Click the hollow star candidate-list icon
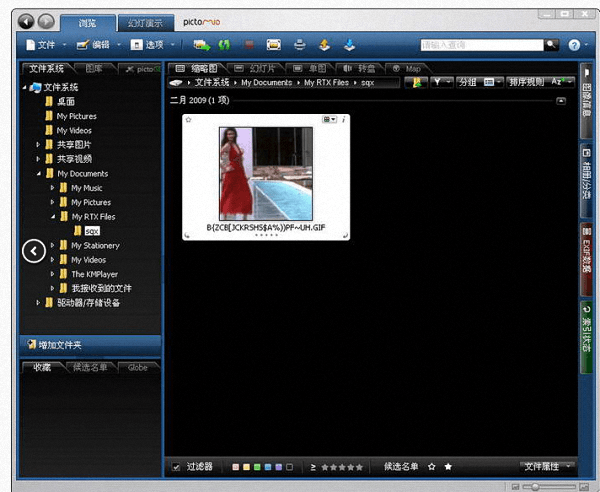This screenshot has height=492, width=600. pyautogui.click(x=432, y=467)
